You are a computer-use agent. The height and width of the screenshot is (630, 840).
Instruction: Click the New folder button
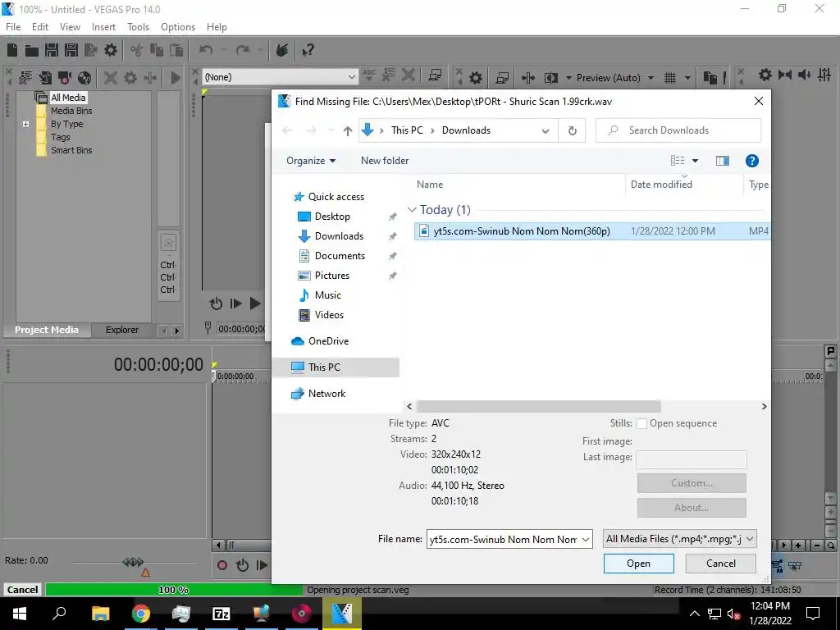(385, 161)
